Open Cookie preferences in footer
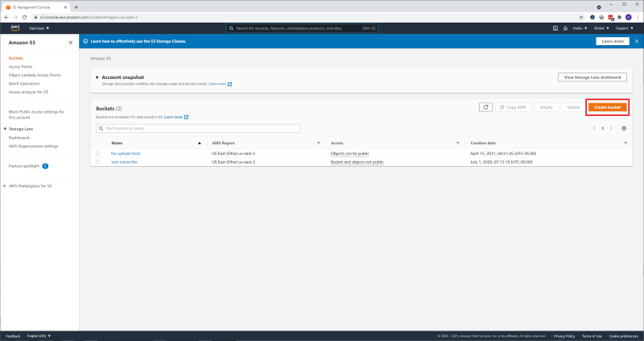644x341 pixels. pos(623,336)
